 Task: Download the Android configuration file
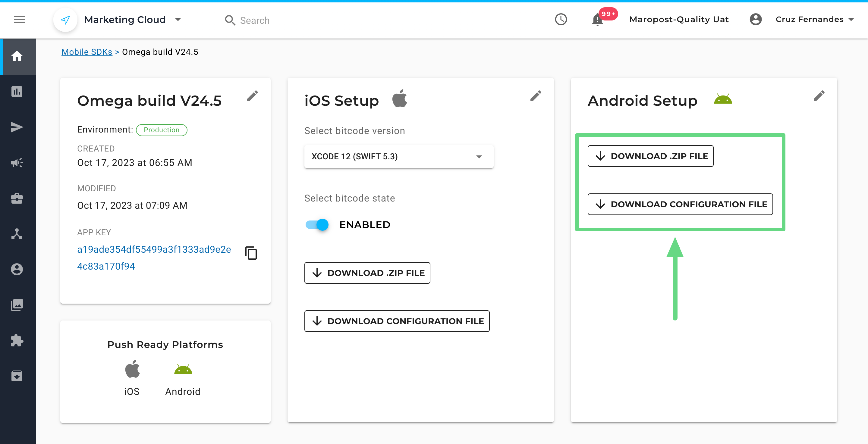(680, 204)
